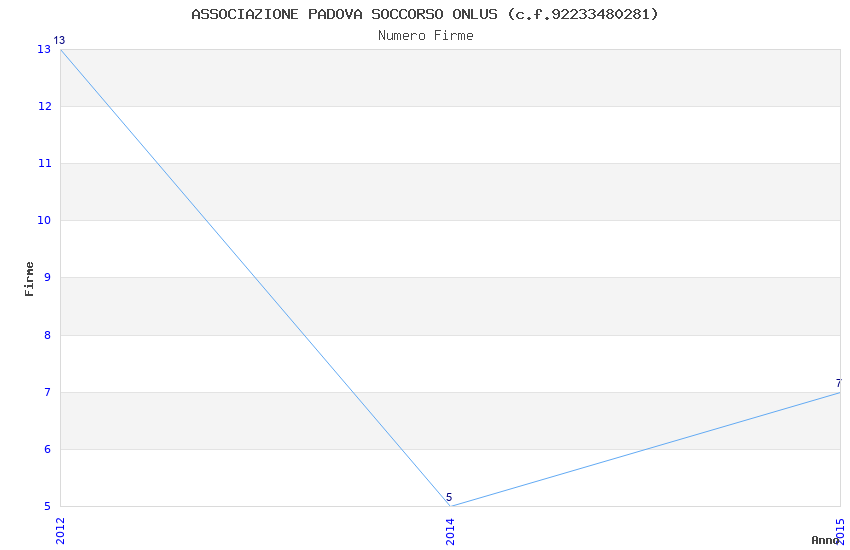850x550 pixels.
Task: Click the 2014 x-axis year label
Action: click(450, 531)
